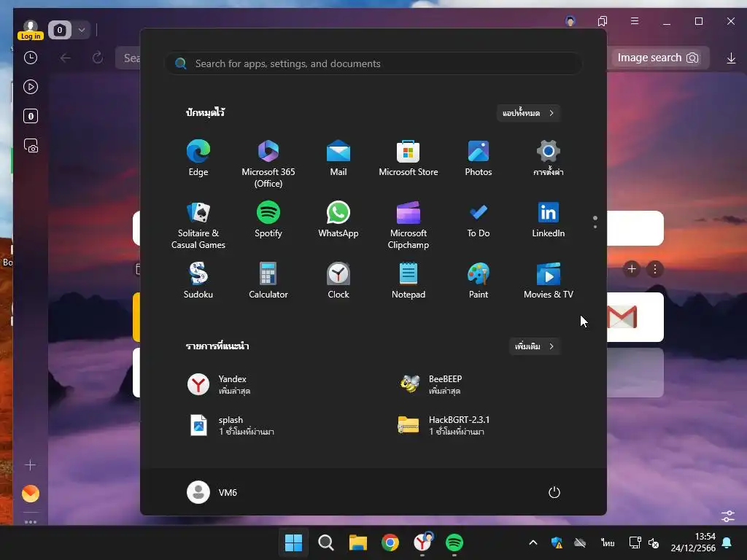Launch the Photos app

click(x=479, y=158)
